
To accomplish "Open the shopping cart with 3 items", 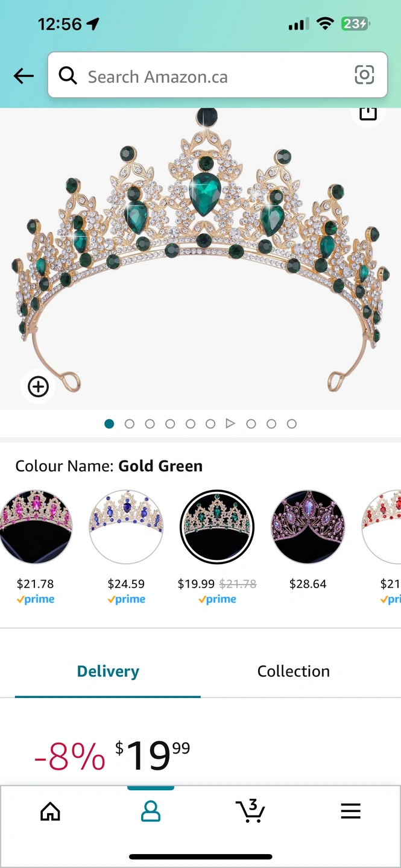I will [x=250, y=811].
